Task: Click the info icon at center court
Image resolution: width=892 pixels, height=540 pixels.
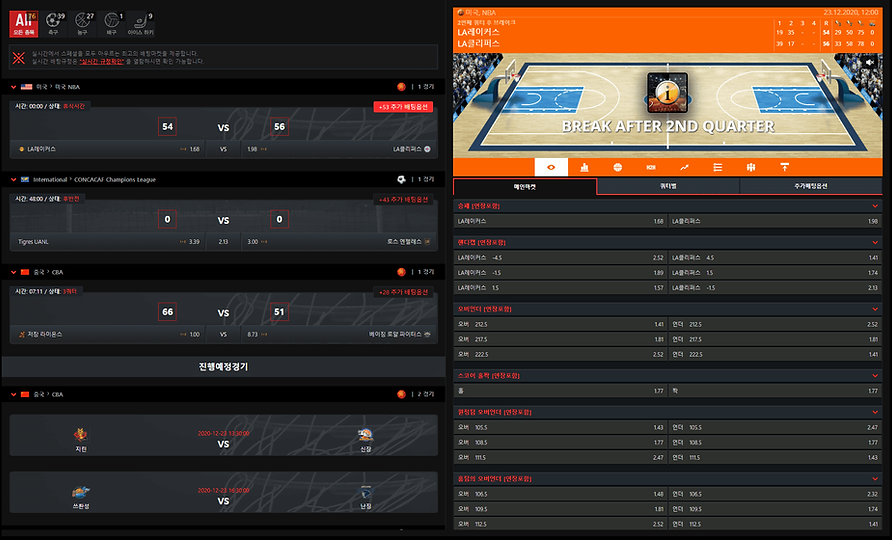Action: [667, 92]
